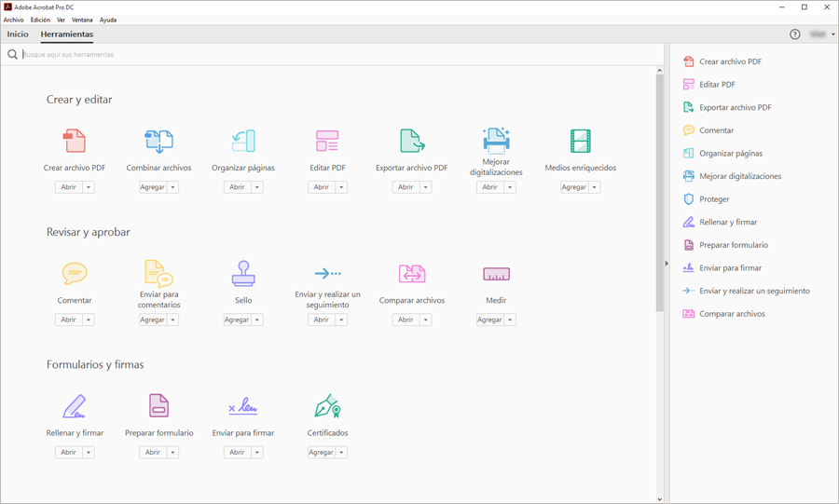Click the Sello stamp icon
The width and height of the screenshot is (839, 504).
pyautogui.click(x=243, y=273)
